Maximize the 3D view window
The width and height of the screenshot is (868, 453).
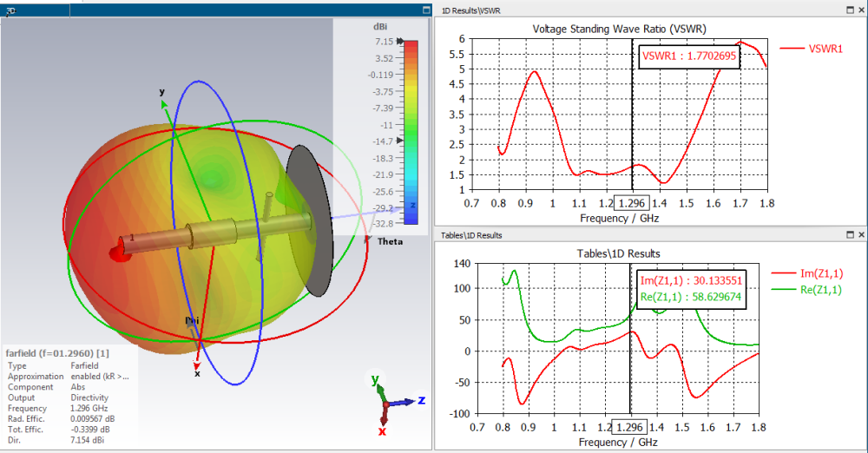[426, 10]
